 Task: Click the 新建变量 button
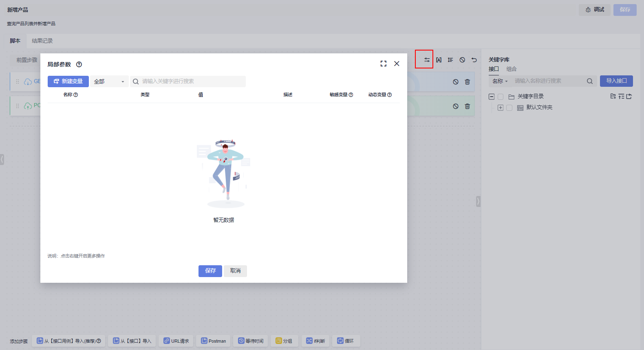[68, 81]
